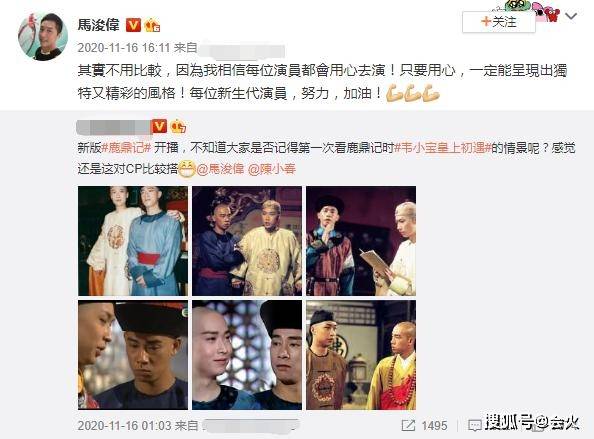Open the post options chevron at top right
The width and height of the screenshot is (594, 439).
[x=571, y=17]
